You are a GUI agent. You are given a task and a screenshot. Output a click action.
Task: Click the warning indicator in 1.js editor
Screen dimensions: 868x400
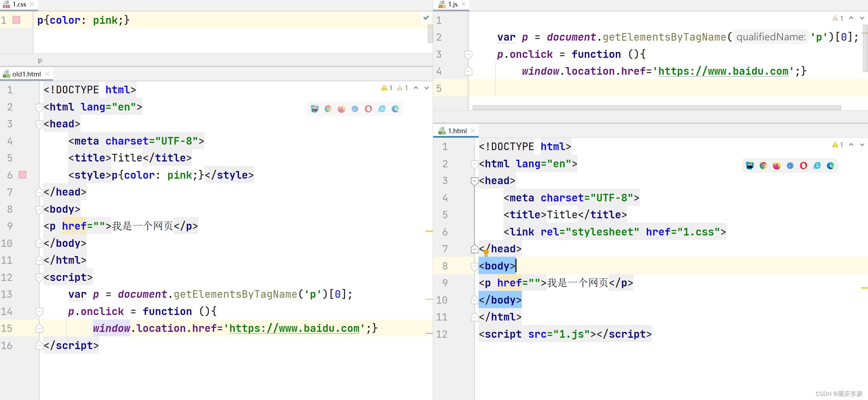838,18
